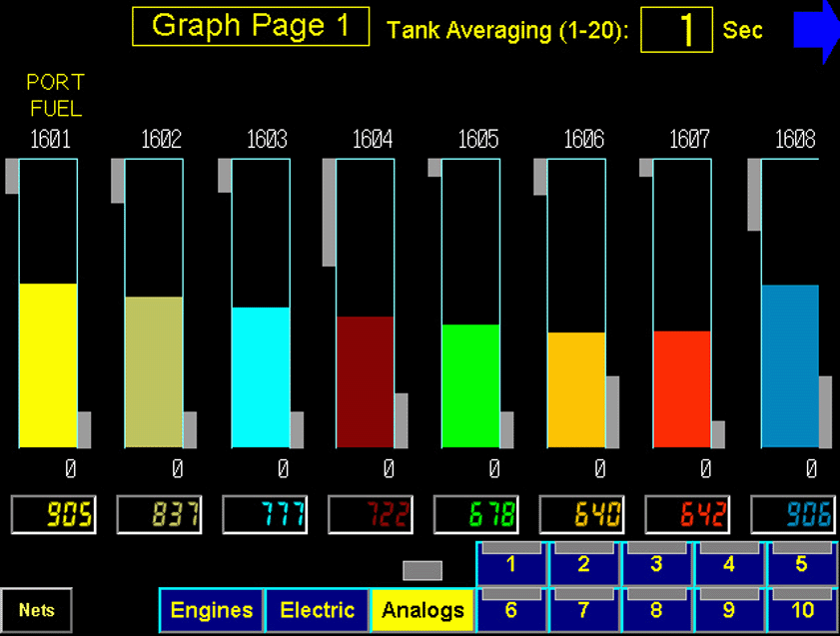Switch to the Engines tab
This screenshot has height=636, width=840.
[x=211, y=610]
